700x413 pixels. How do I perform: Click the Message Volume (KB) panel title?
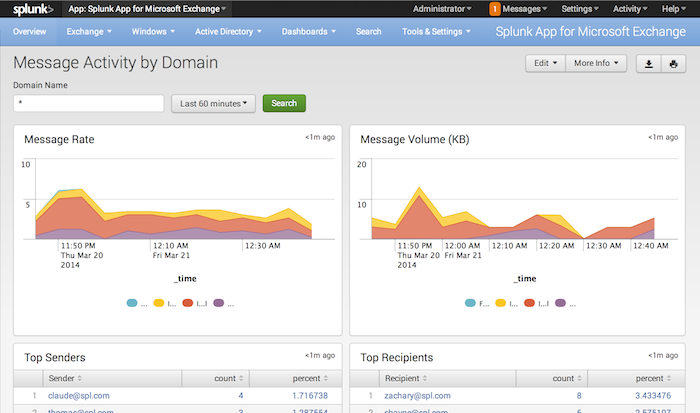tap(415, 139)
